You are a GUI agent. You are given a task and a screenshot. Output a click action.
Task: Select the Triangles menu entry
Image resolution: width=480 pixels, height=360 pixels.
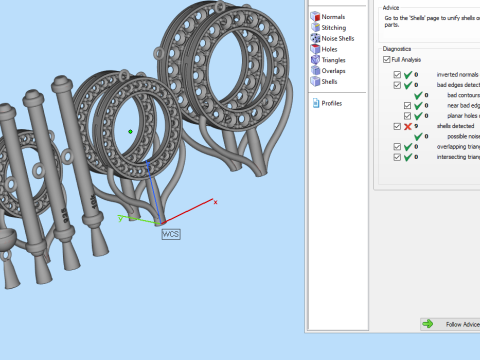coord(333,60)
